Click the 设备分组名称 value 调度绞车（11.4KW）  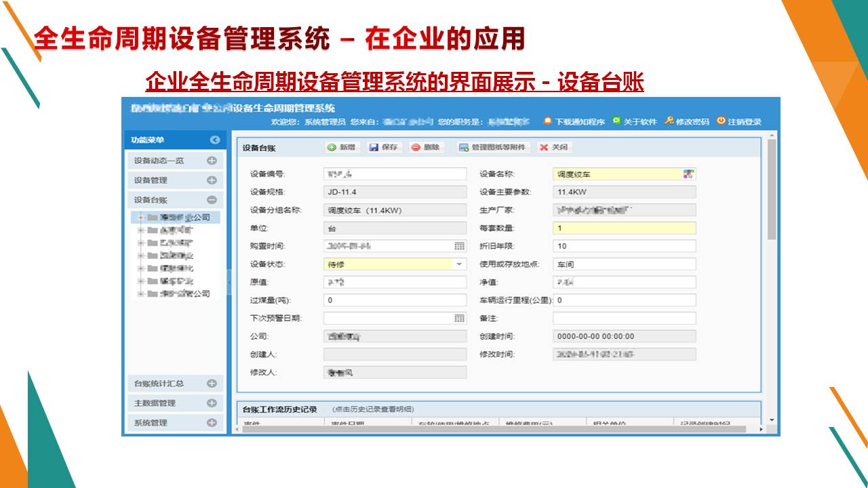click(x=395, y=210)
